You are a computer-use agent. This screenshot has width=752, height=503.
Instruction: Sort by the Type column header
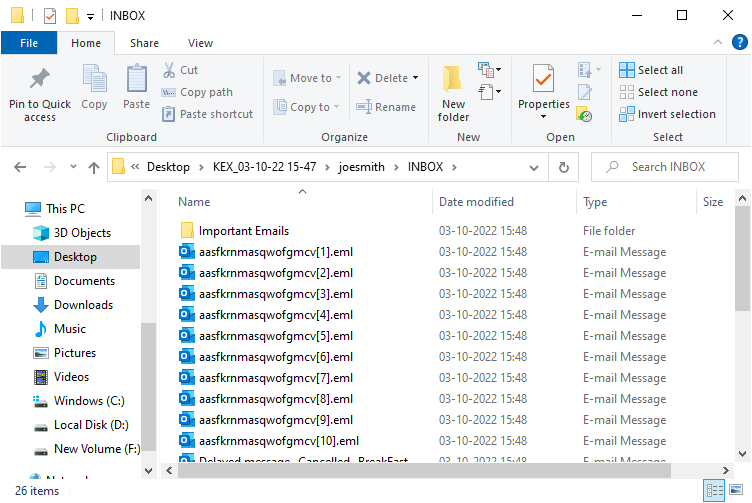[x=595, y=202]
